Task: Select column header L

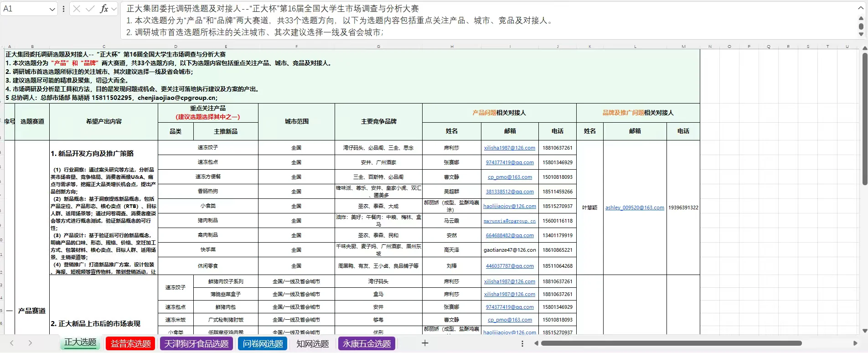Action: pyautogui.click(x=635, y=47)
